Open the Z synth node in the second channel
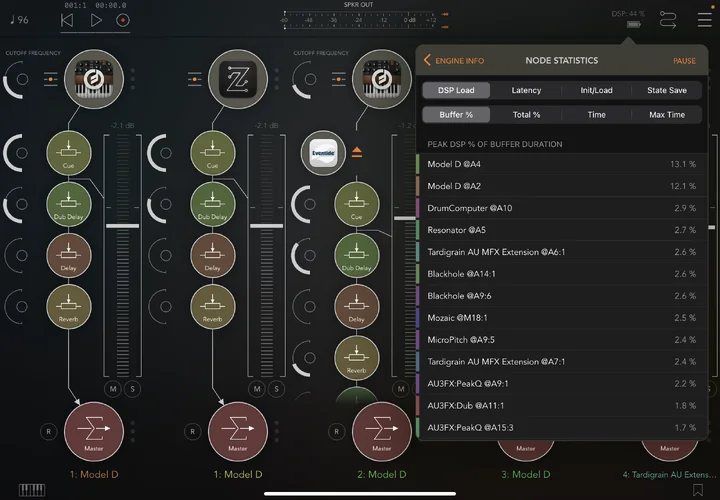This screenshot has height=500, width=720. [x=240, y=76]
